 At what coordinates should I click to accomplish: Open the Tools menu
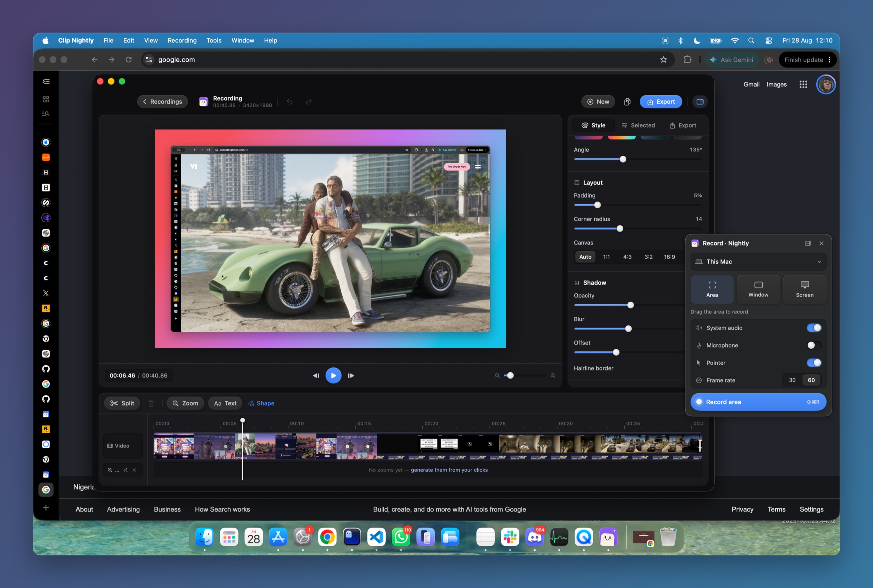tap(214, 41)
